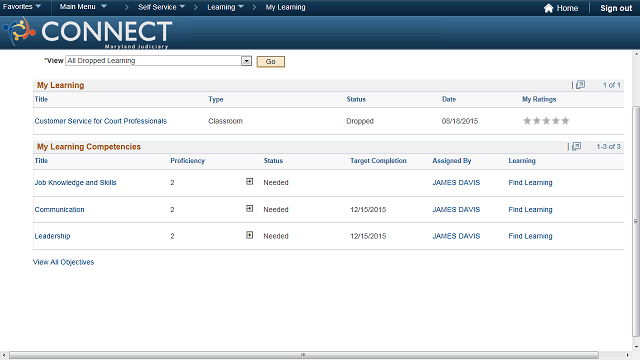
Task: Rate with the third star
Action: [546, 121]
